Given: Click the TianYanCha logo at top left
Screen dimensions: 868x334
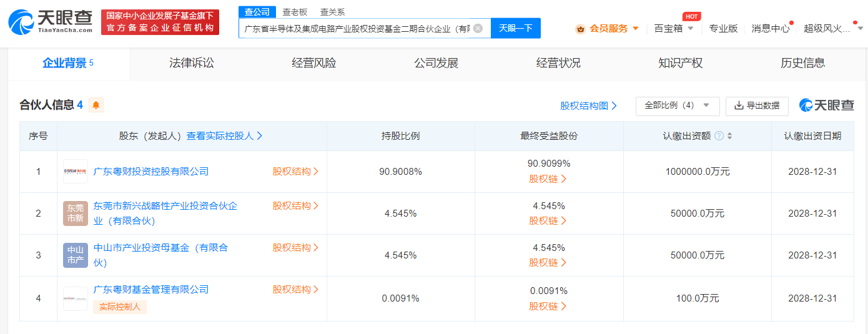Looking at the screenshot, I should coord(49,22).
